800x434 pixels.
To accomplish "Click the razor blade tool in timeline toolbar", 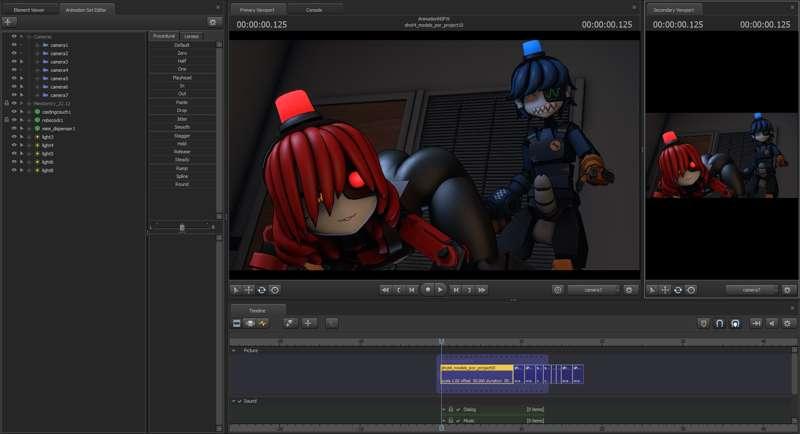I will click(x=290, y=323).
